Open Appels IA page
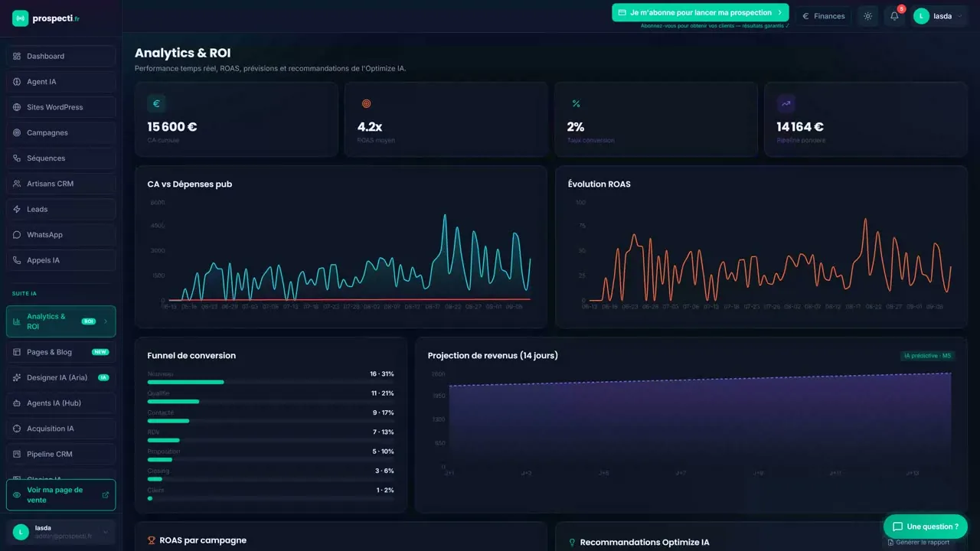 tap(61, 260)
